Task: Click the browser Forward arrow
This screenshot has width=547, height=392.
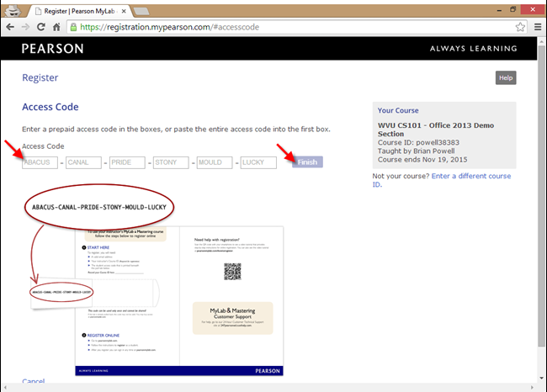Action: (25, 27)
